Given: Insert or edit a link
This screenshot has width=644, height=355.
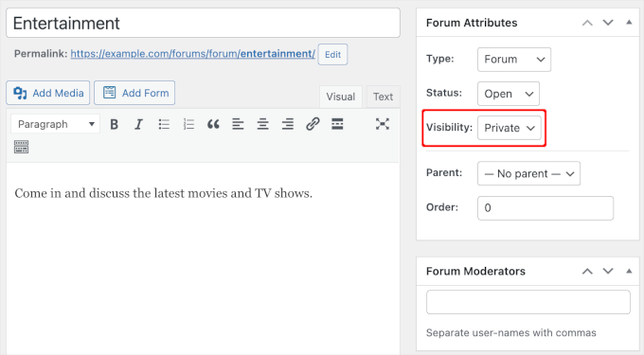Looking at the screenshot, I should point(313,124).
